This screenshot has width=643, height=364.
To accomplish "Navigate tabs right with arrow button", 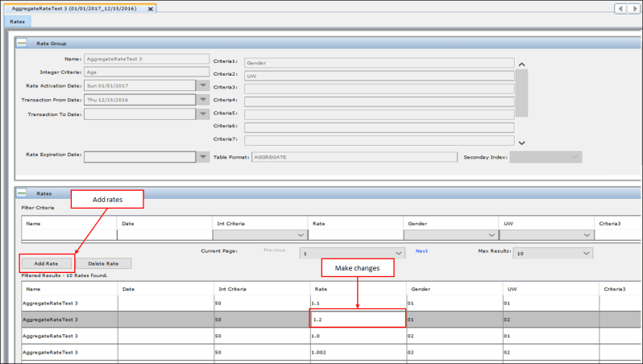I will pyautogui.click(x=634, y=9).
